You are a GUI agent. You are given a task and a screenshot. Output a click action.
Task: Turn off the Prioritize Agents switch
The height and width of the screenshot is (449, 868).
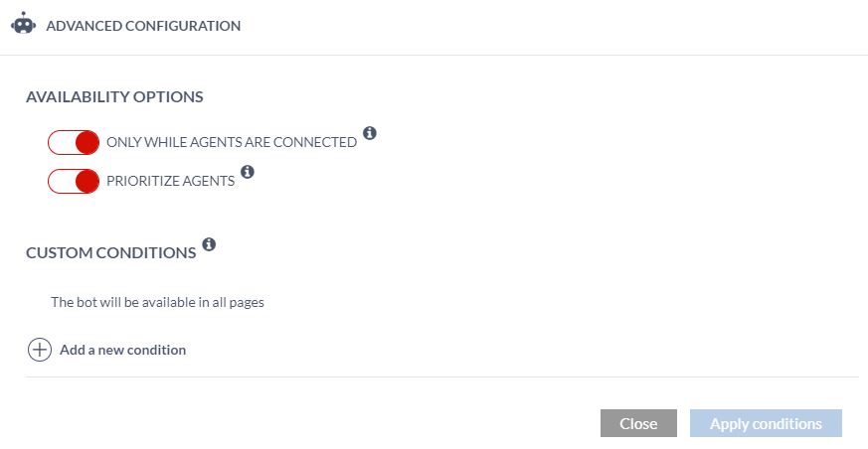point(74,181)
